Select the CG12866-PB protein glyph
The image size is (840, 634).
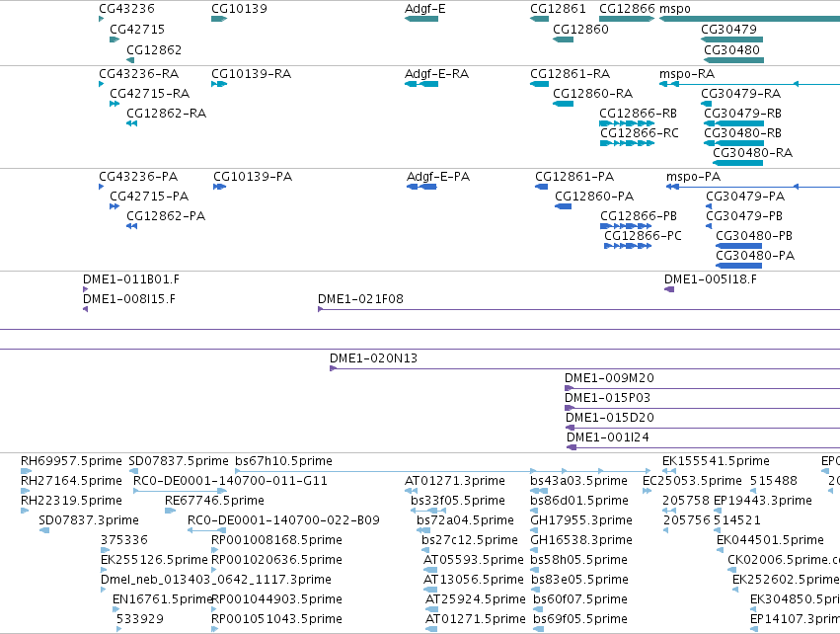tap(626, 226)
